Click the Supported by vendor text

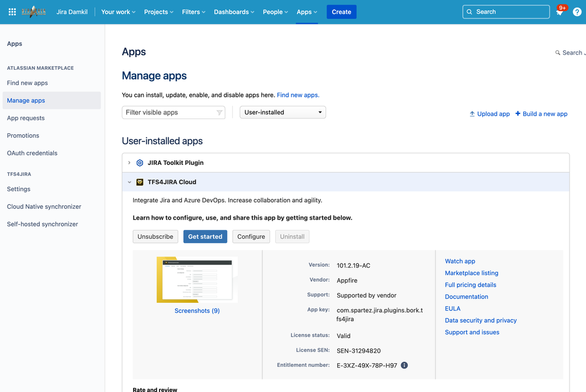[x=367, y=296]
